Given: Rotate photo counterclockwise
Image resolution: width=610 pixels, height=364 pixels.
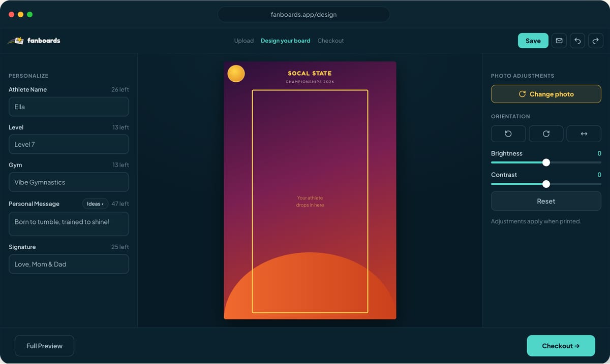Looking at the screenshot, I should [508, 134].
